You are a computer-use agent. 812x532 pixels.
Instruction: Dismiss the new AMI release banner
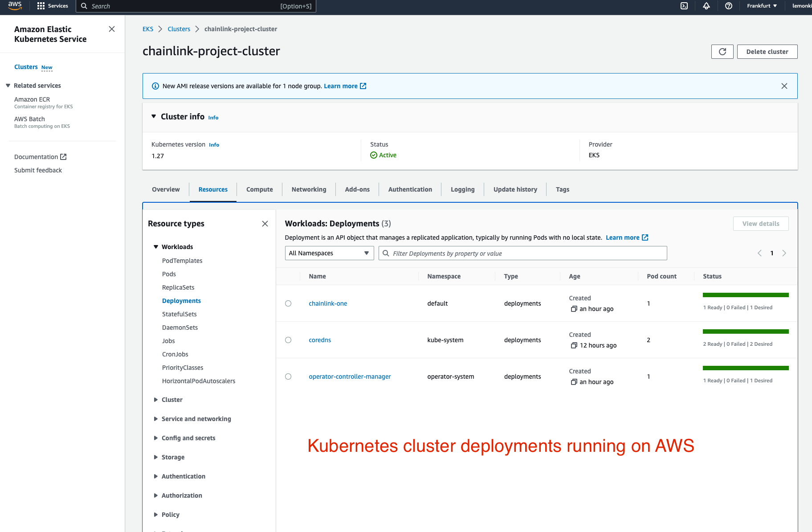[784, 86]
